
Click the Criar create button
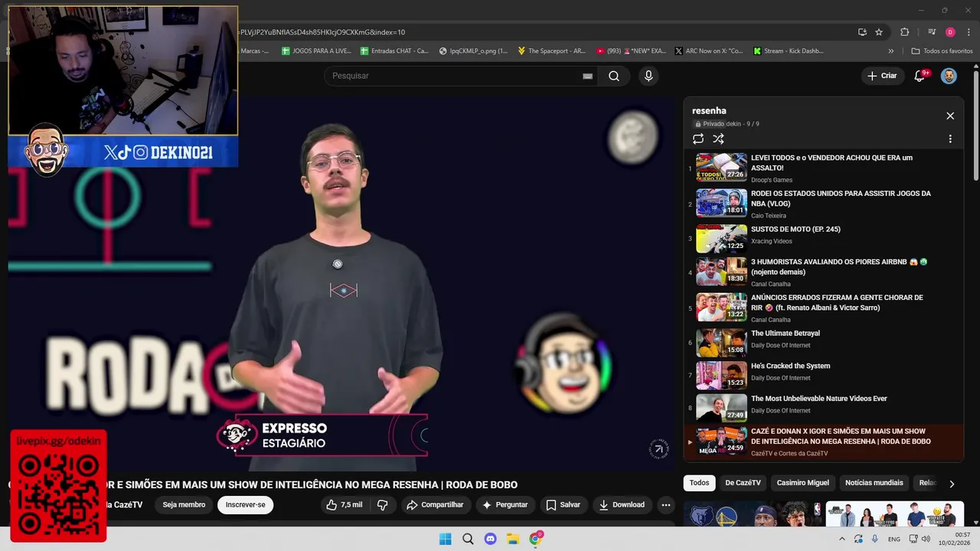coord(882,76)
